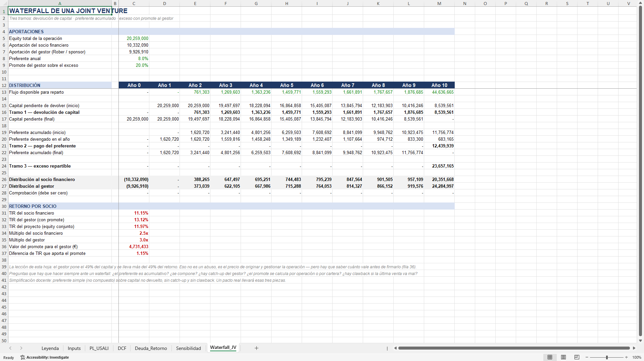
Task: Select Múltiplo del socio financiero 2.5x
Action: pyautogui.click(x=134, y=233)
